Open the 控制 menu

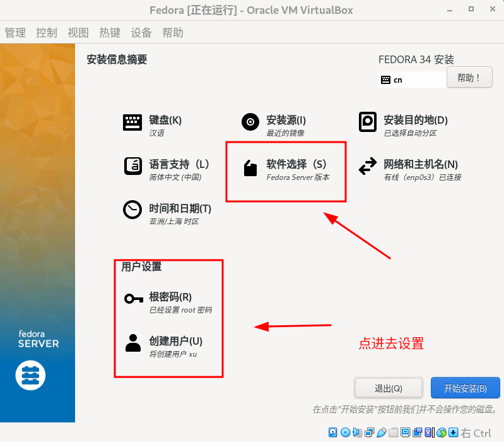click(47, 32)
